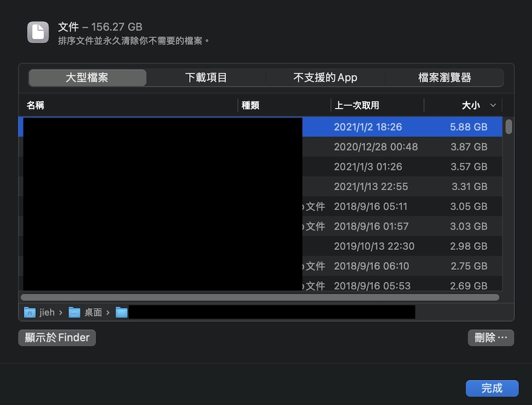Click the vertical scrollbar thumb
Screen dimensions: 532x405
coord(509,127)
